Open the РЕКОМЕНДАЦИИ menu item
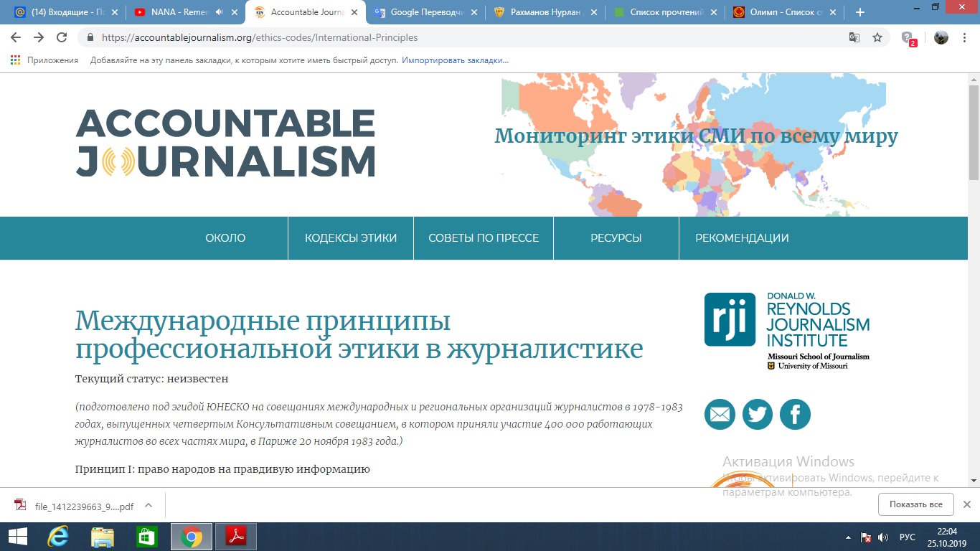This screenshot has width=980, height=551. pyautogui.click(x=742, y=238)
